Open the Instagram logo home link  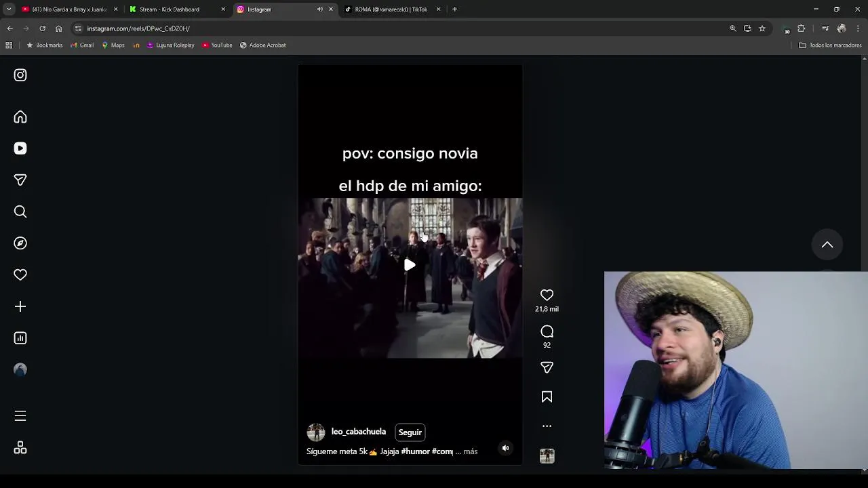[20, 75]
